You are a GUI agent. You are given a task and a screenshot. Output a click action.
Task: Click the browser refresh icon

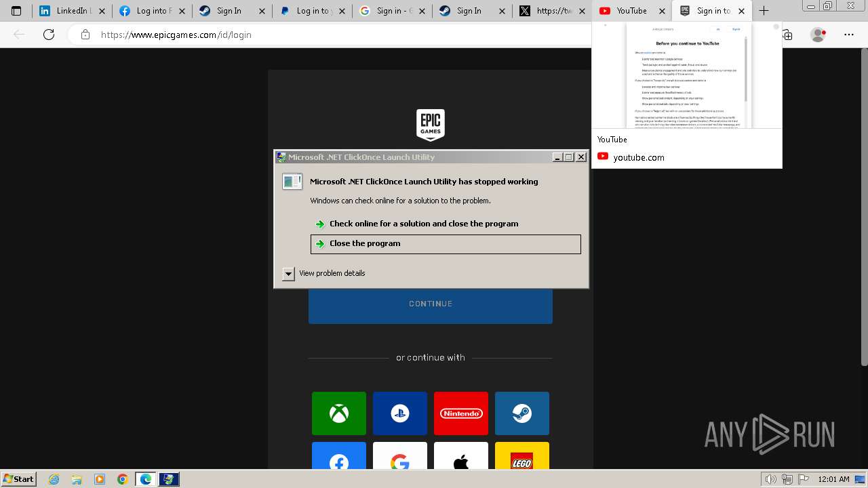49,35
